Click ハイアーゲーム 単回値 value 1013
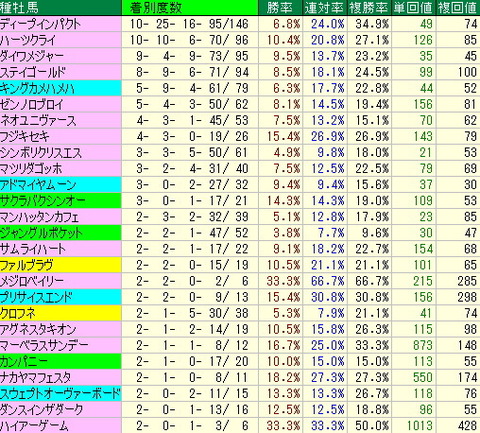This screenshot has height=433, width=480. click(420, 426)
